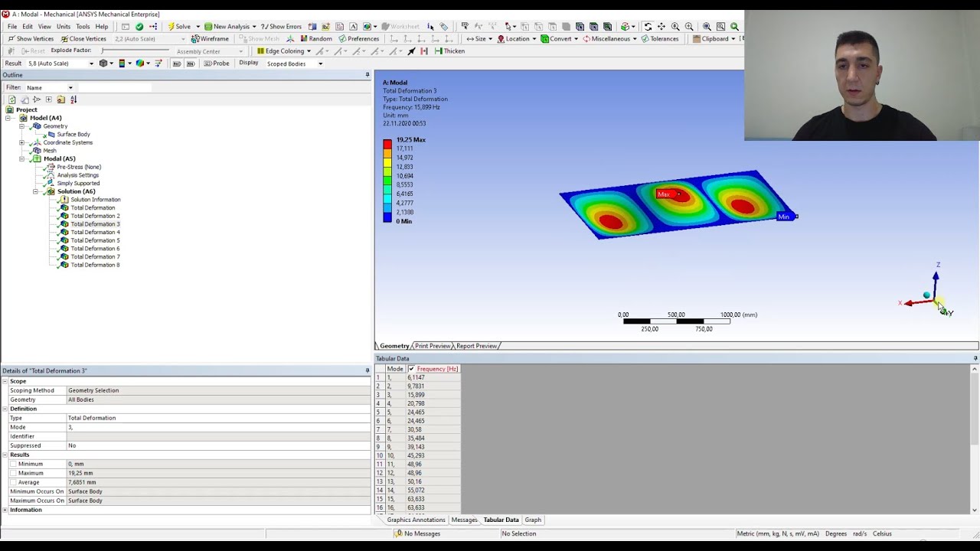Select Simply Supported in the outline
Image resolution: width=980 pixels, height=551 pixels.
78,183
